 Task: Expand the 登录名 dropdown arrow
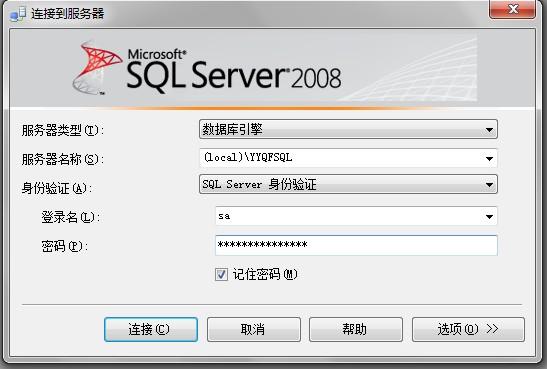(489, 217)
